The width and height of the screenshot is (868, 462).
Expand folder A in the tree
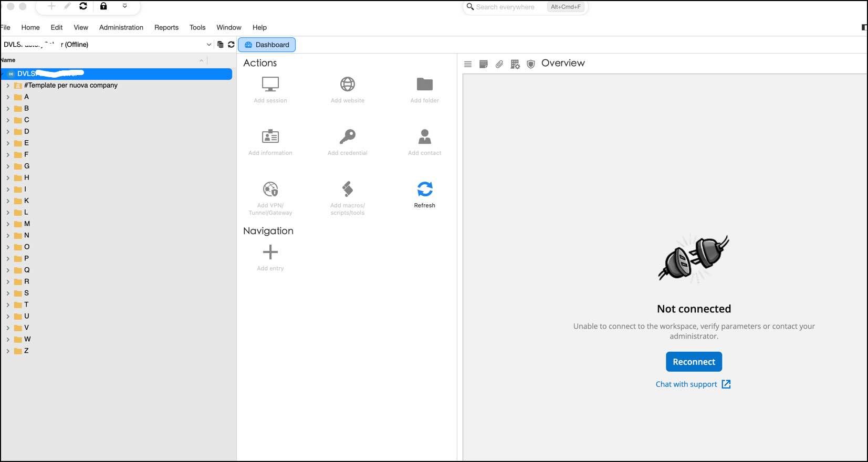pos(8,97)
